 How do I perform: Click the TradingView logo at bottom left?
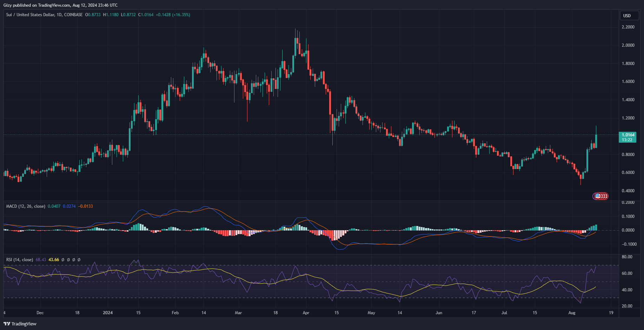pos(20,324)
